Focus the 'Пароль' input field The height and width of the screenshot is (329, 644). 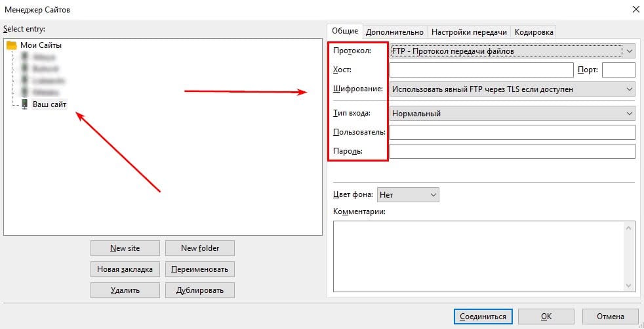tap(512, 151)
